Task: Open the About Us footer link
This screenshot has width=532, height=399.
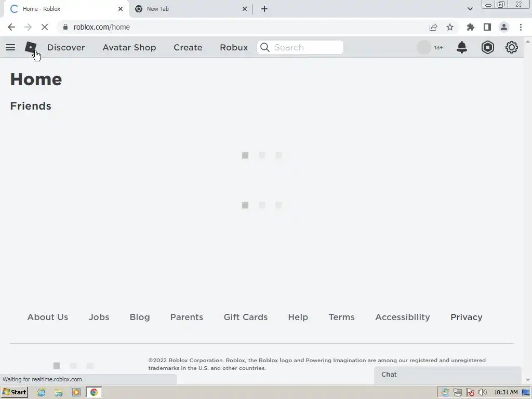Action: [47, 317]
